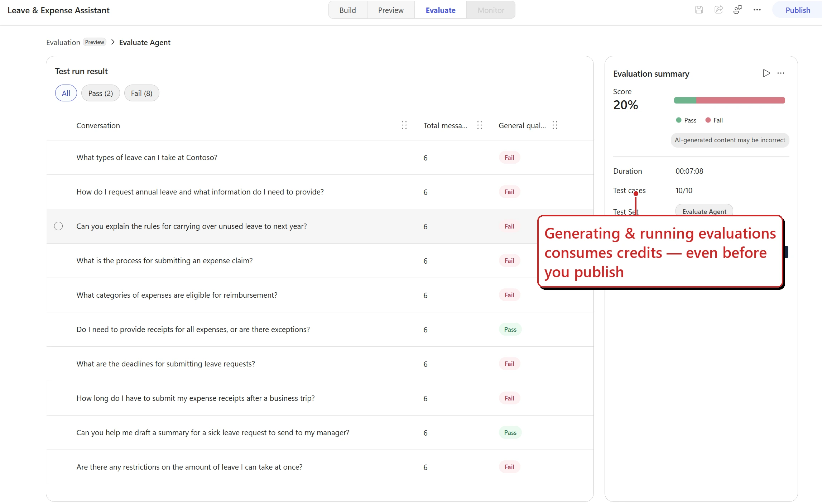The width and height of the screenshot is (822, 504).
Task: Click Conversation column drag handle icon
Action: (404, 125)
